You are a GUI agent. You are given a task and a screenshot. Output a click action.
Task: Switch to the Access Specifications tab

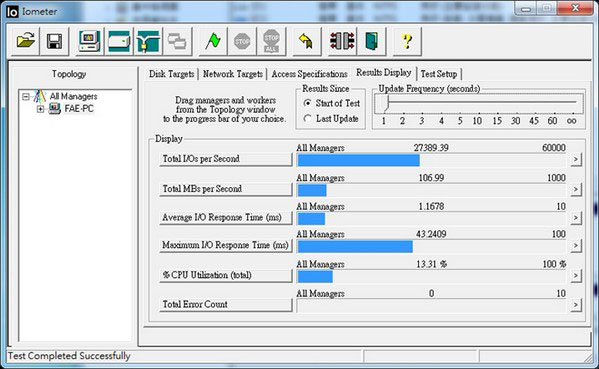[x=309, y=74]
